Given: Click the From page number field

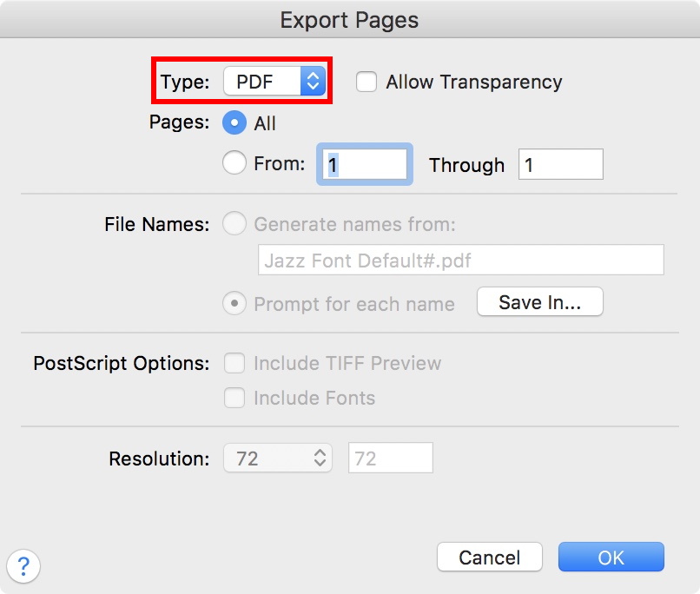Looking at the screenshot, I should 365,164.
